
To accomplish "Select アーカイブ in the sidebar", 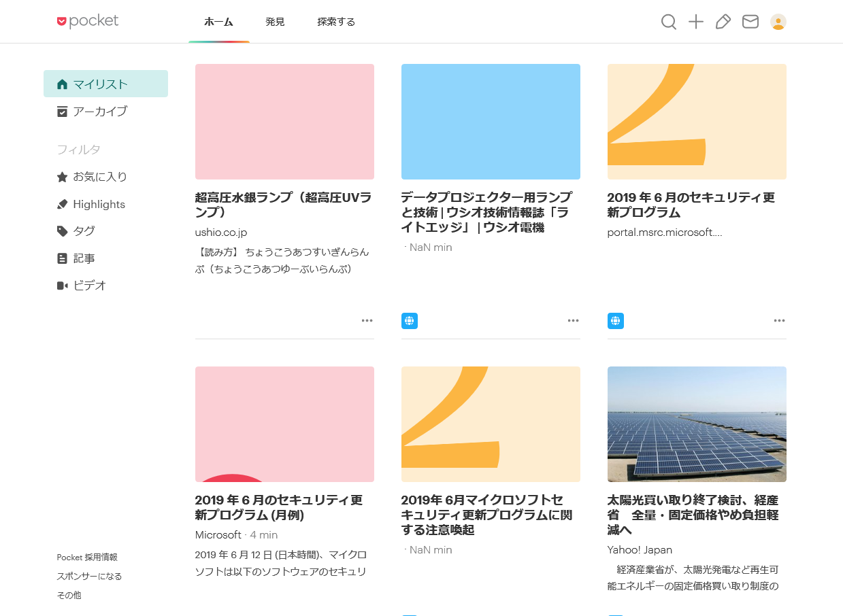I will pyautogui.click(x=100, y=112).
